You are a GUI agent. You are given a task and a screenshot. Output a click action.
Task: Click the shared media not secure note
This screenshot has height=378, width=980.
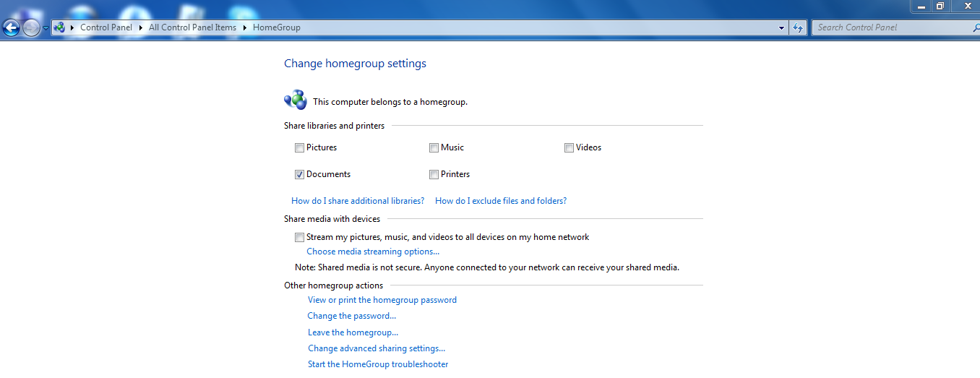point(487,267)
